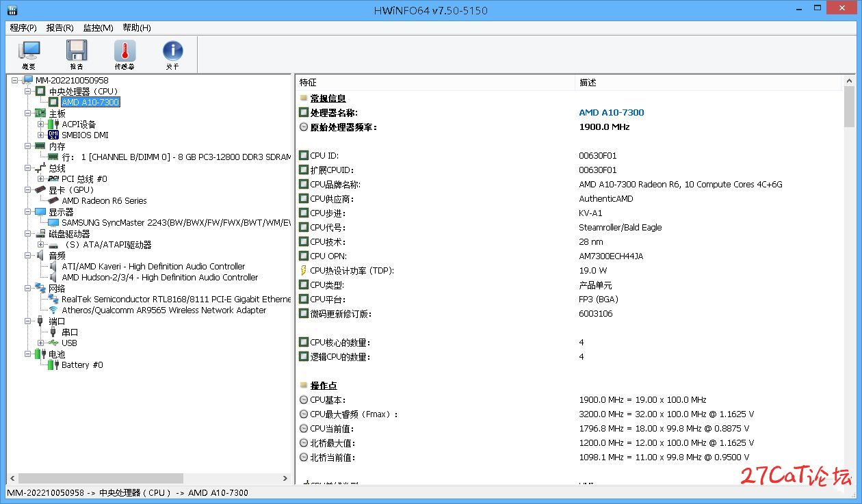Select the motherboard icon beside 主板

pos(41,113)
